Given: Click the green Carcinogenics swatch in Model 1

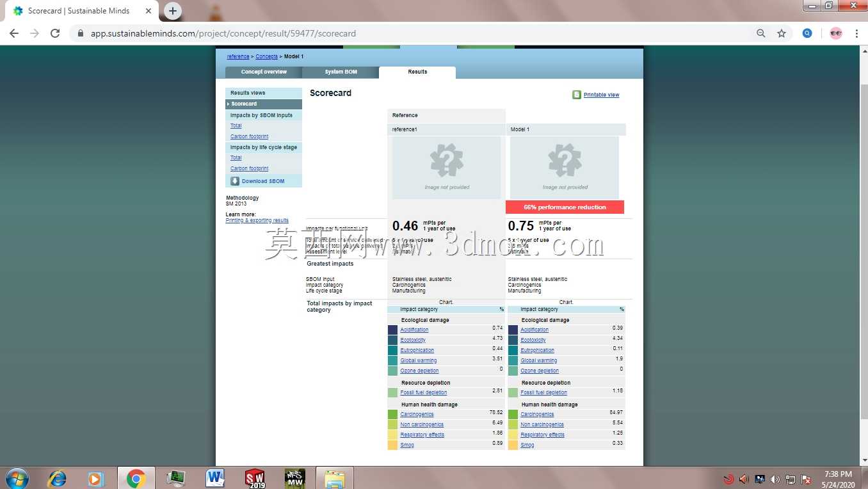Looking at the screenshot, I should coord(513,415).
